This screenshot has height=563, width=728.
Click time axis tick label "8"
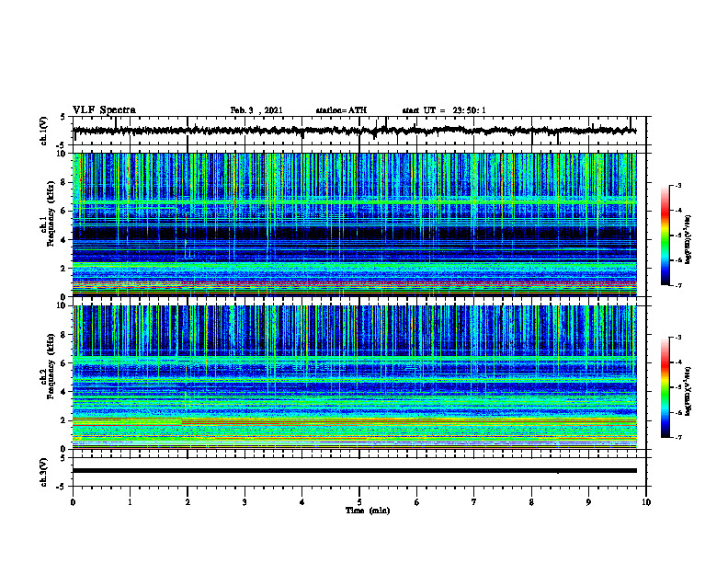[x=531, y=502]
